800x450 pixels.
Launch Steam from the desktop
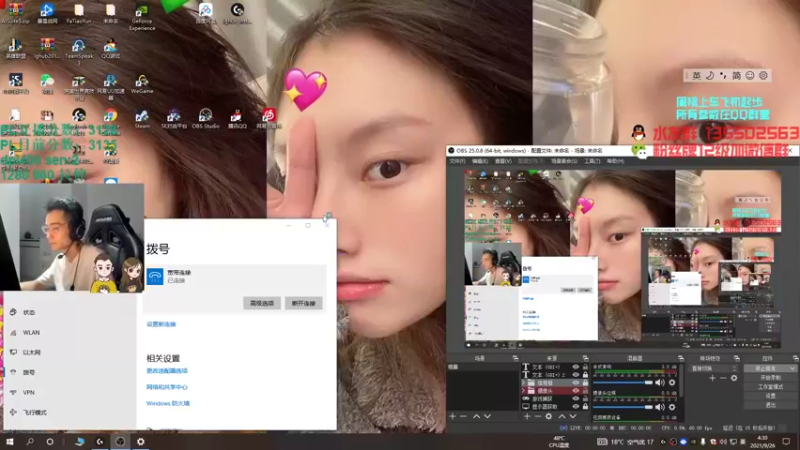(142, 119)
